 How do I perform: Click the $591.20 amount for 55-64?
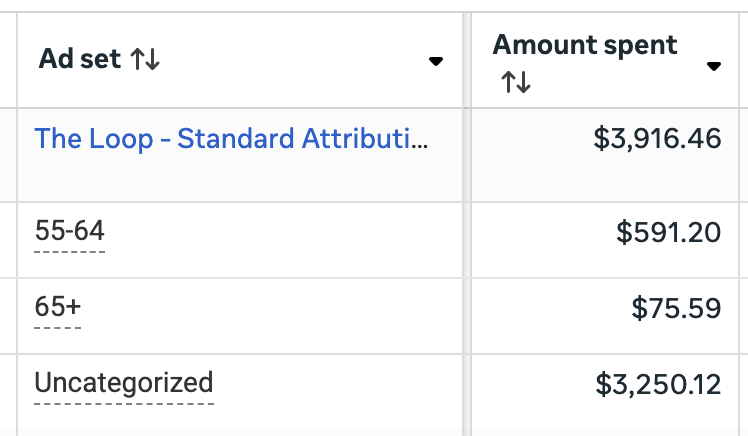[x=668, y=232]
